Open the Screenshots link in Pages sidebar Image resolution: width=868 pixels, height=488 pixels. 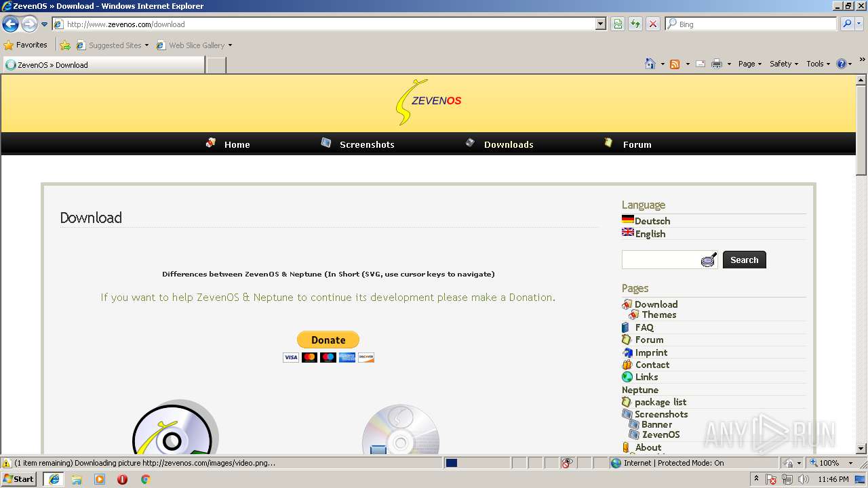click(661, 414)
